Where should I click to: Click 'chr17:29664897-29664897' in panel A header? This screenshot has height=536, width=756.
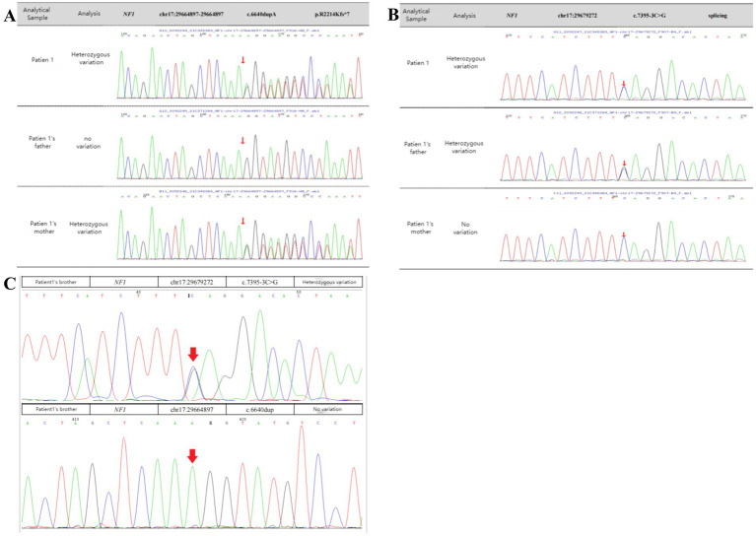pos(191,15)
